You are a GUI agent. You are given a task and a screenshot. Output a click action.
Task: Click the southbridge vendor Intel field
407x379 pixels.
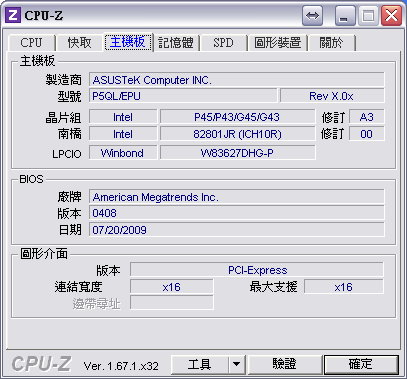tap(123, 134)
